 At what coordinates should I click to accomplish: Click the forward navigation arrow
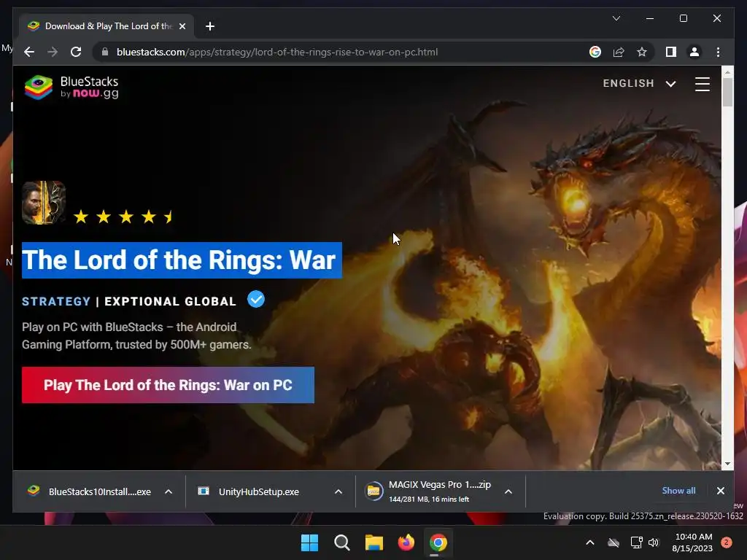[53, 52]
